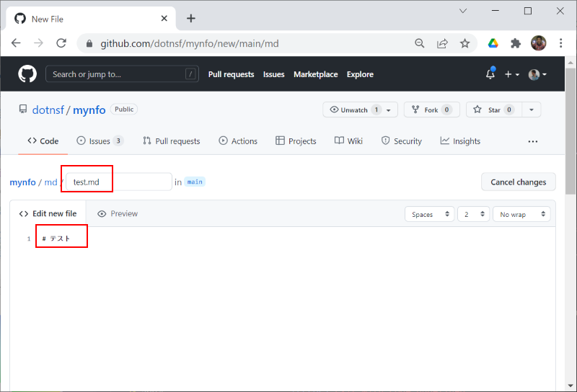
Task: Fork the repository
Action: point(431,110)
